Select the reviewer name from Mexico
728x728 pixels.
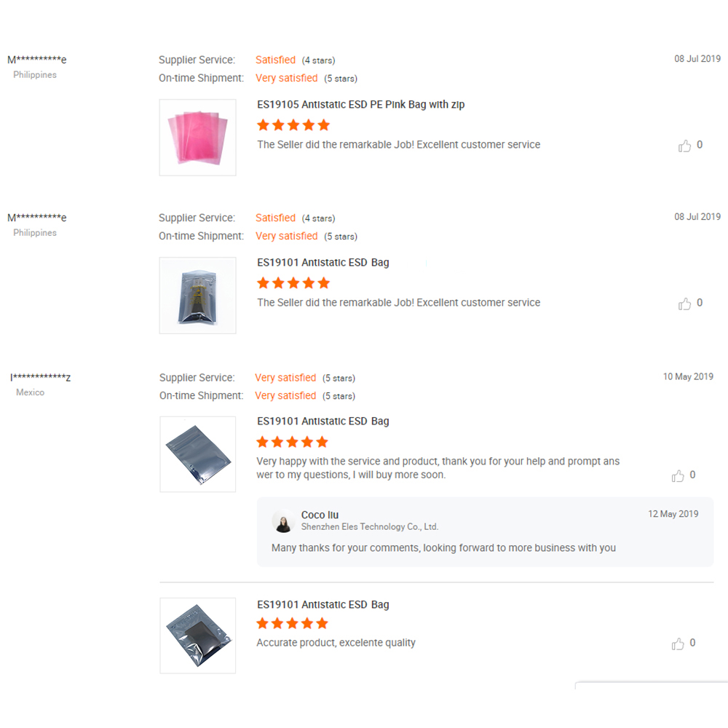click(x=40, y=378)
